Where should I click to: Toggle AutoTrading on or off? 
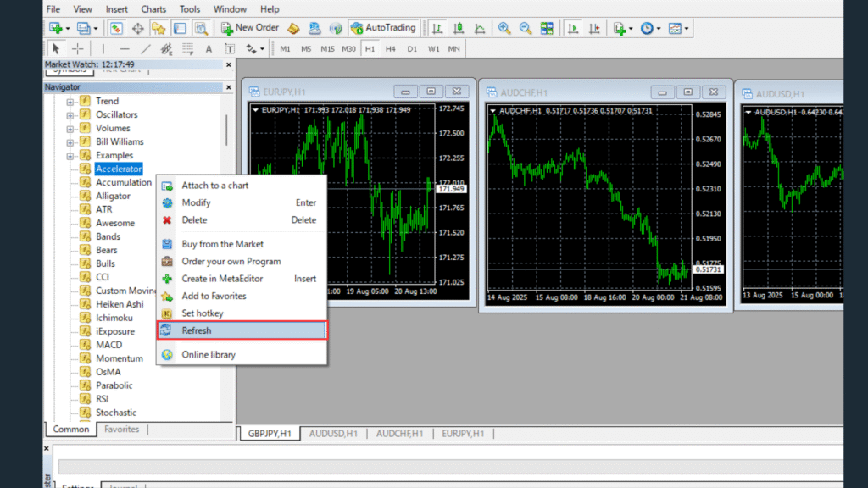click(383, 28)
